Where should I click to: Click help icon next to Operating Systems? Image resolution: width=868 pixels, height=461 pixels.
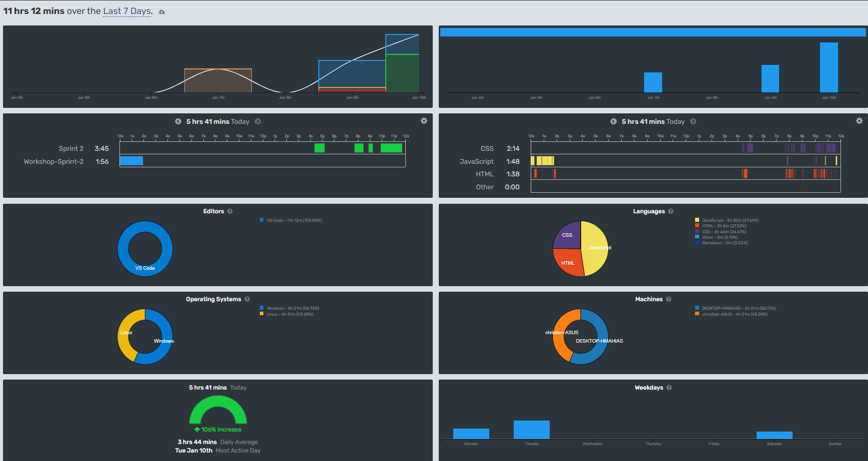pos(247,299)
